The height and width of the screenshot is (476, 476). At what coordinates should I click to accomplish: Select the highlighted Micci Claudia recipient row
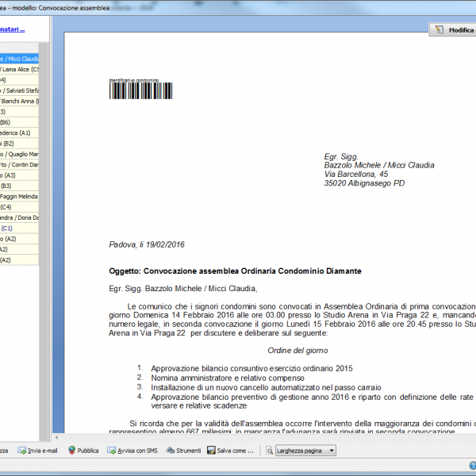pos(19,59)
